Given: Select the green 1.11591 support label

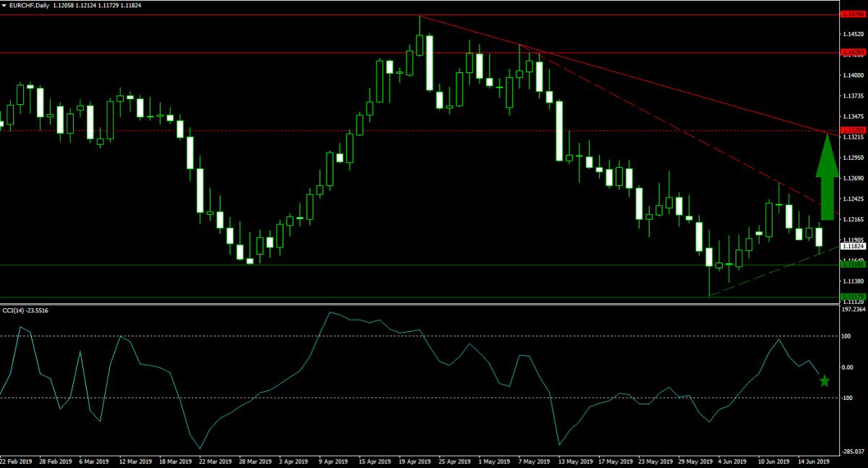Looking at the screenshot, I should 850,265.
